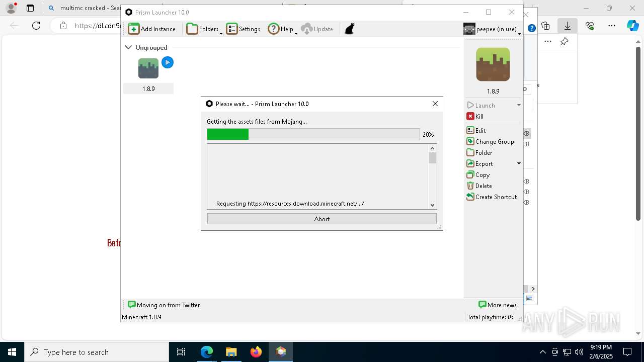Open the Edge settings and more menu

pos(612,26)
